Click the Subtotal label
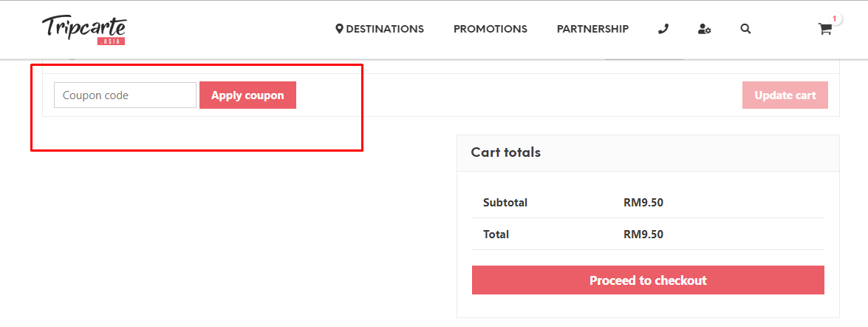This screenshot has width=868, height=327. pyautogui.click(x=505, y=203)
